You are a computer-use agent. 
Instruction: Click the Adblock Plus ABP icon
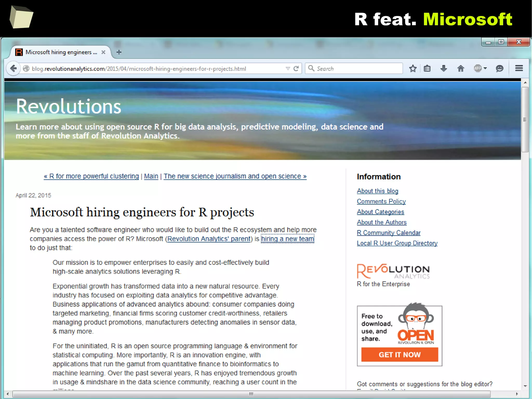click(478, 69)
